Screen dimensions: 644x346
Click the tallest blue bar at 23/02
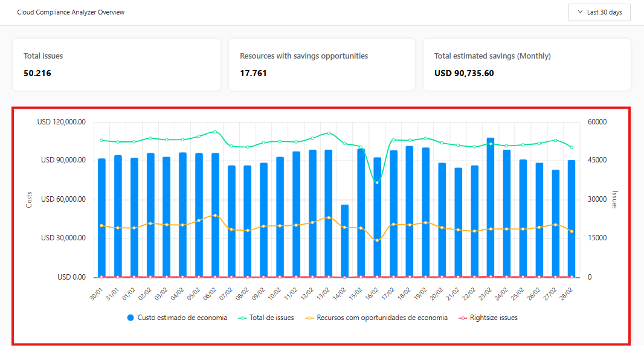pyautogui.click(x=491, y=208)
